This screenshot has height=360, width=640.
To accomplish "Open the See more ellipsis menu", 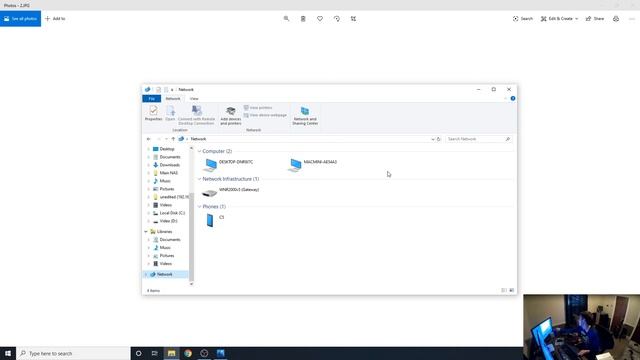I will click(x=632, y=19).
